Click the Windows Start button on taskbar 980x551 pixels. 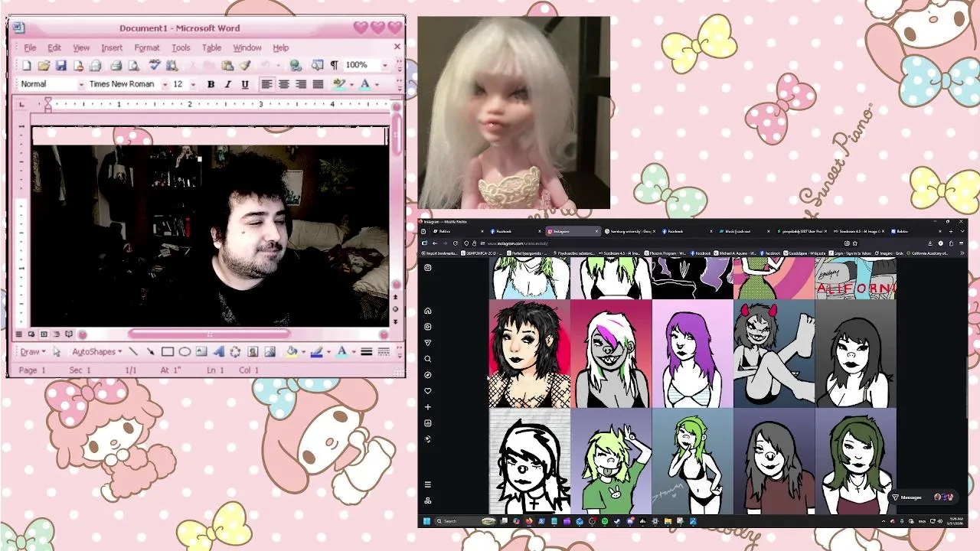pos(427,521)
